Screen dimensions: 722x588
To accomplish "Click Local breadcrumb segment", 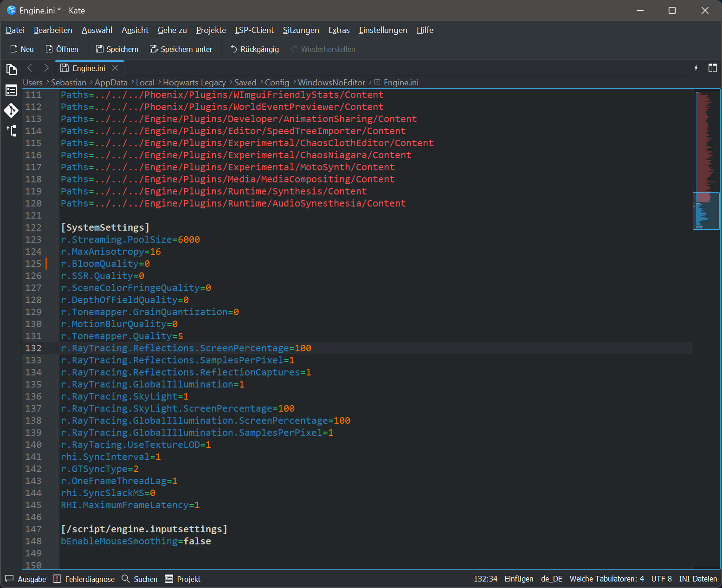I will click(x=145, y=83).
